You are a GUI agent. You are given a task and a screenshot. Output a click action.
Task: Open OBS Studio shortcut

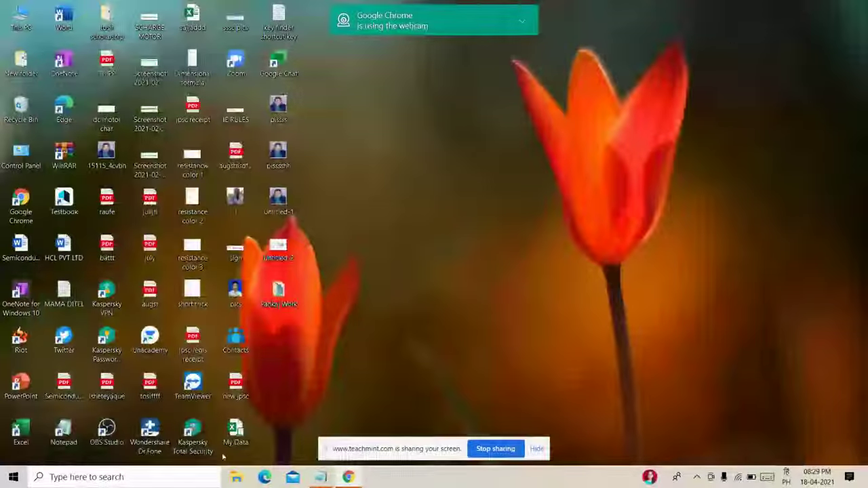click(x=106, y=432)
